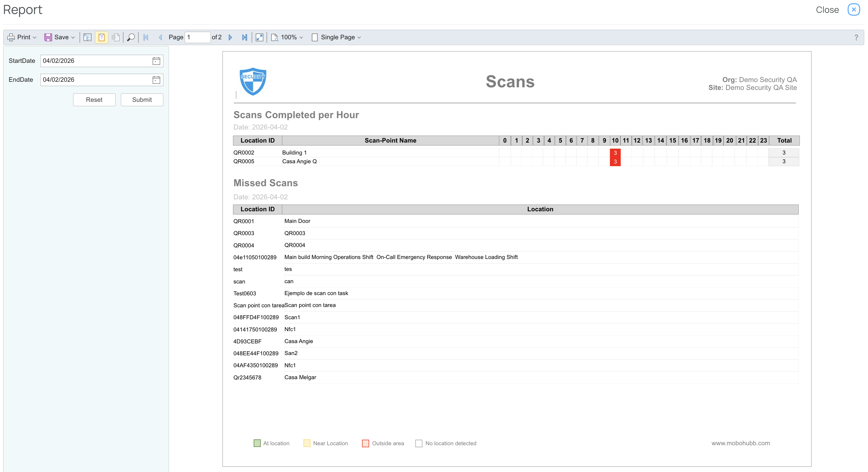Click the page number input field
The width and height of the screenshot is (868, 472).
coord(197,37)
